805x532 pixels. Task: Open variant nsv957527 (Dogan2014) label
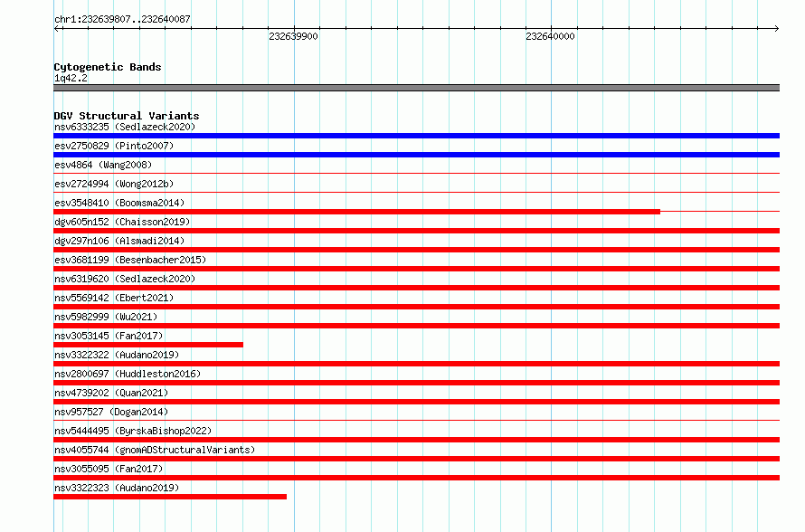coord(111,412)
